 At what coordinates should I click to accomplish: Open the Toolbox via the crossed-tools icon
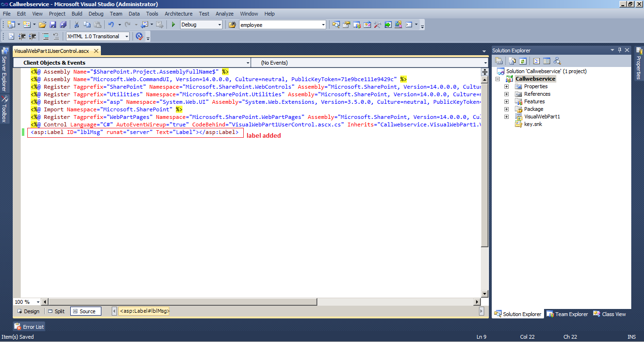click(x=378, y=25)
